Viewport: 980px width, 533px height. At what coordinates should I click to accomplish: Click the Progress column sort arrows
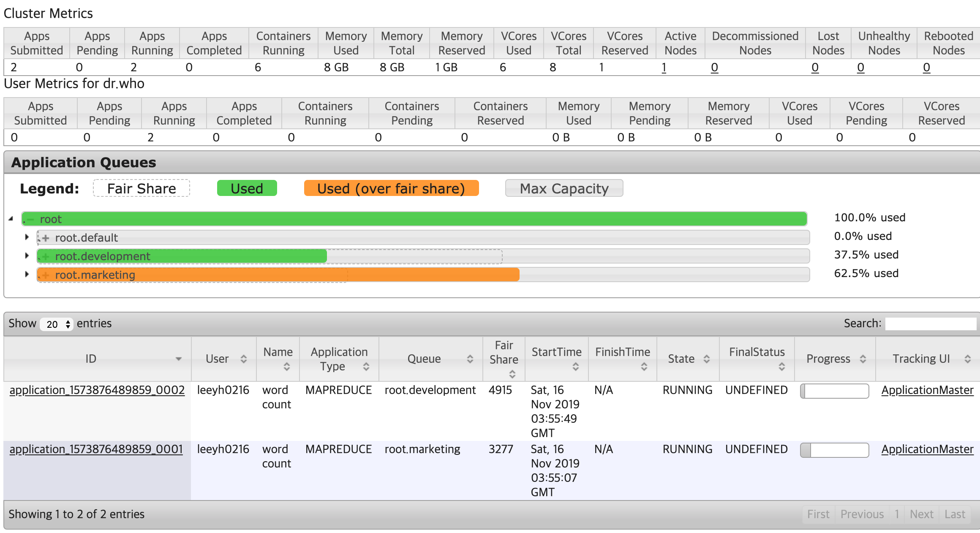863,359
